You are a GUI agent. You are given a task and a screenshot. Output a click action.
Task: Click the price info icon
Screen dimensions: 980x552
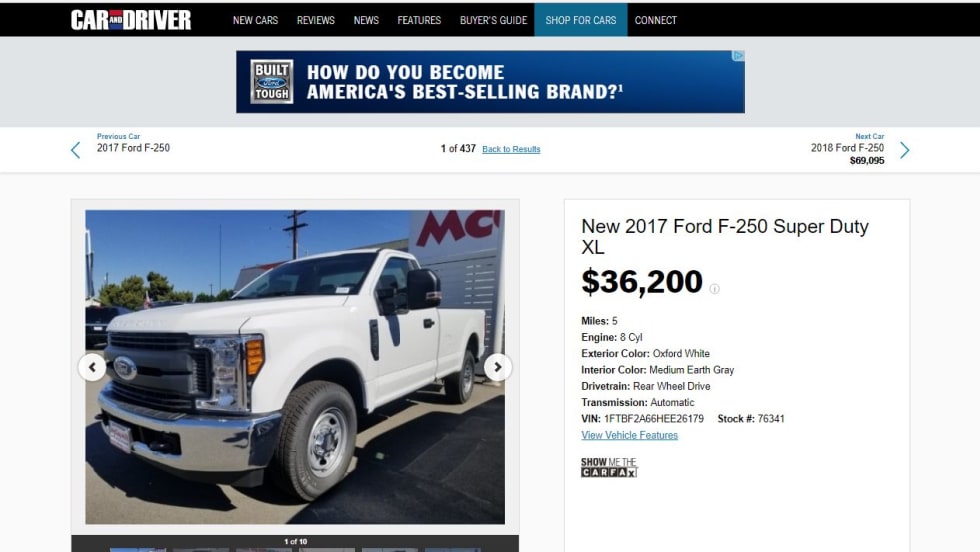[714, 288]
